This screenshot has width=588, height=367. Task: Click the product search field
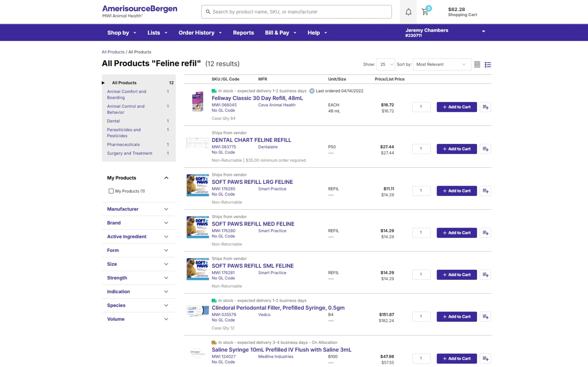[x=296, y=12]
